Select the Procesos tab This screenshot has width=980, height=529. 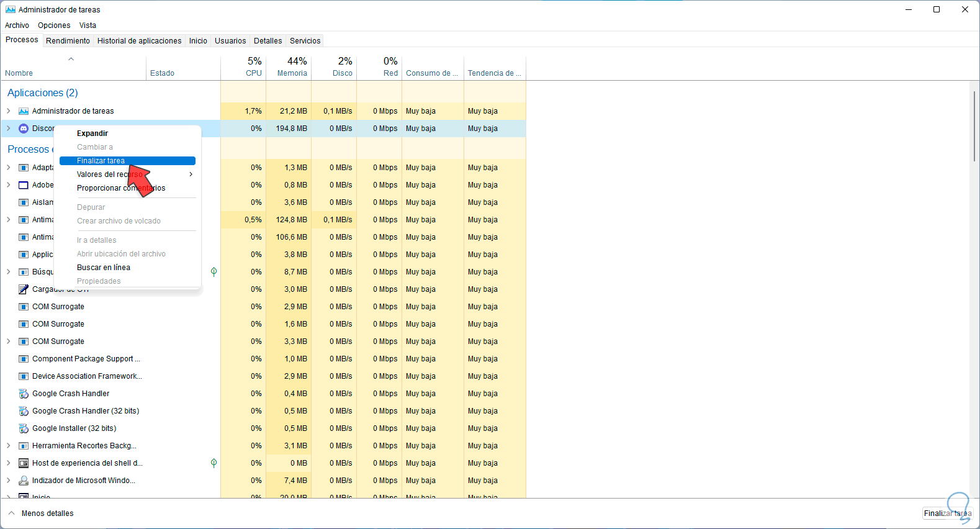click(22, 40)
